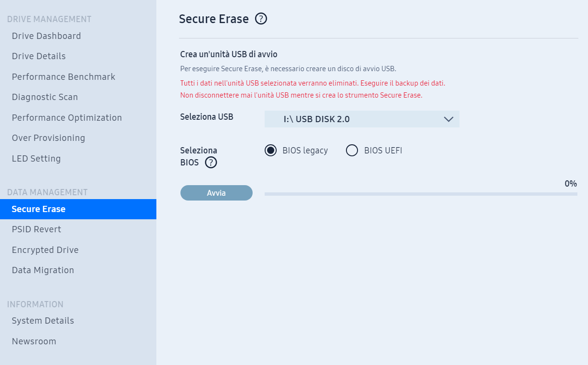Image resolution: width=588 pixels, height=365 pixels.
Task: View System Details under Information
Action: 43,321
